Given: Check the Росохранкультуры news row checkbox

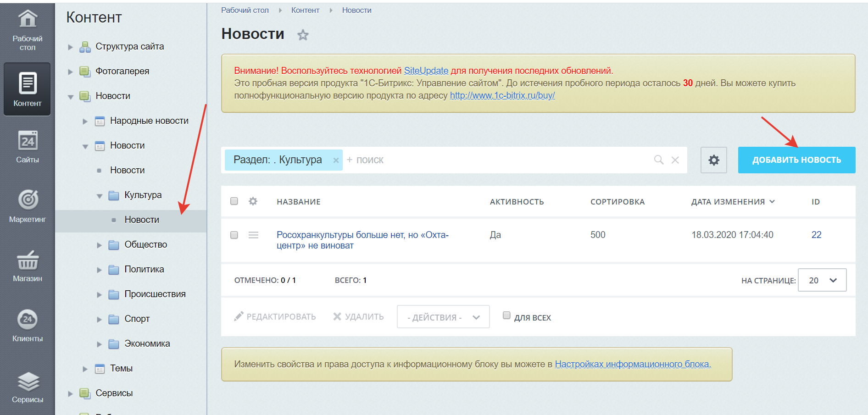Looking at the screenshot, I should 234,235.
